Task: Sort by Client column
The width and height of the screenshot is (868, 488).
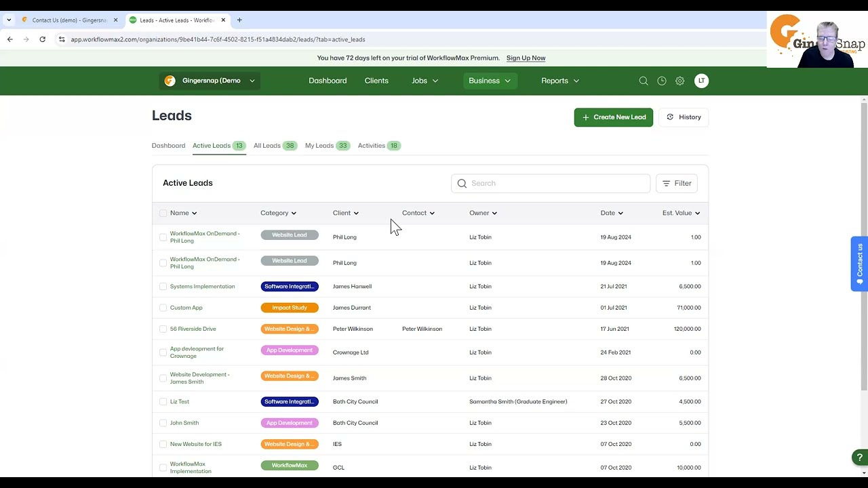Action: tap(346, 213)
